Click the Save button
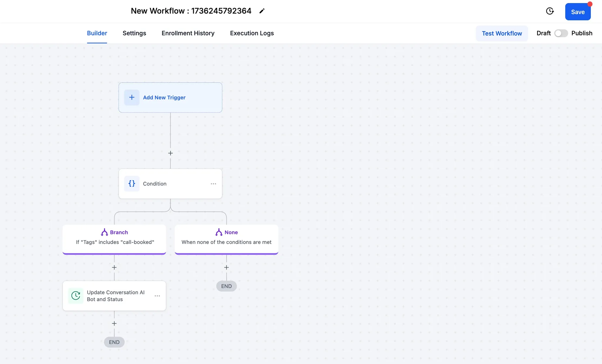The width and height of the screenshot is (602, 364). coord(578,12)
